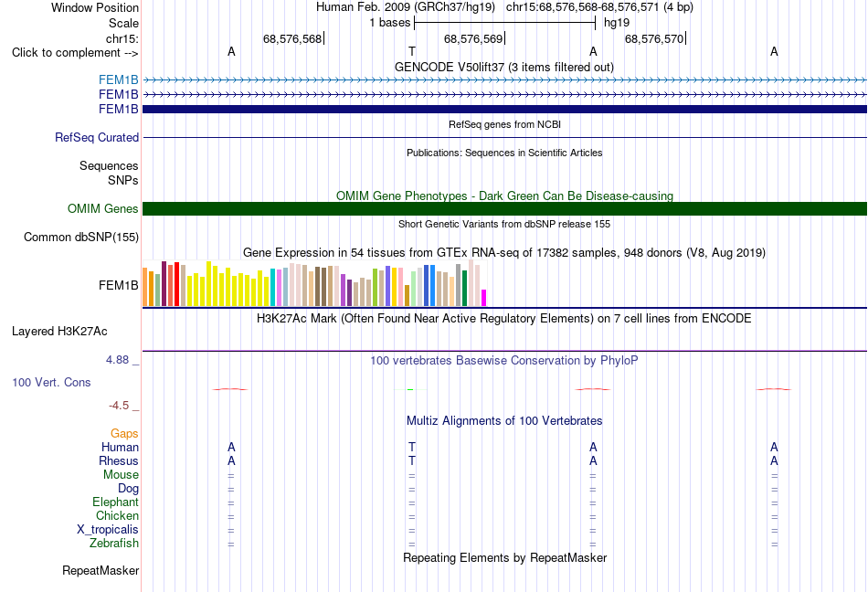The height and width of the screenshot is (592, 868).
Task: Open the RefSeq Curated track label
Action: click(x=97, y=137)
